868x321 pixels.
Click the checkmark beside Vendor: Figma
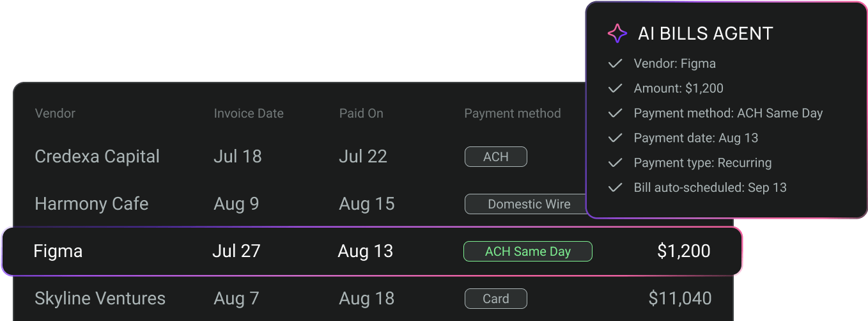(615, 63)
